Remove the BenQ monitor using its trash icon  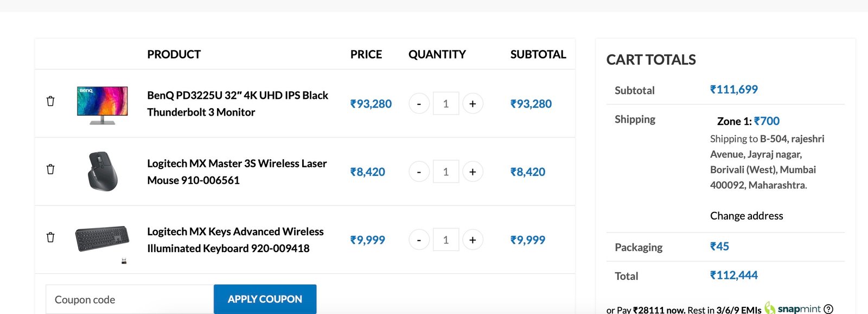(50, 101)
